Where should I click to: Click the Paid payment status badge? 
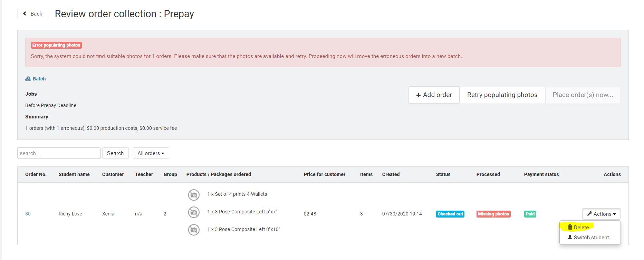coord(530,214)
